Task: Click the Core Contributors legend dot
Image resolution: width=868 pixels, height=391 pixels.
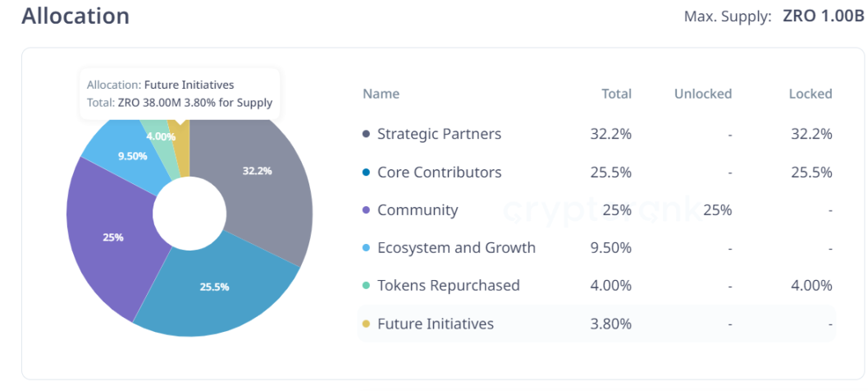Action: [x=366, y=172]
